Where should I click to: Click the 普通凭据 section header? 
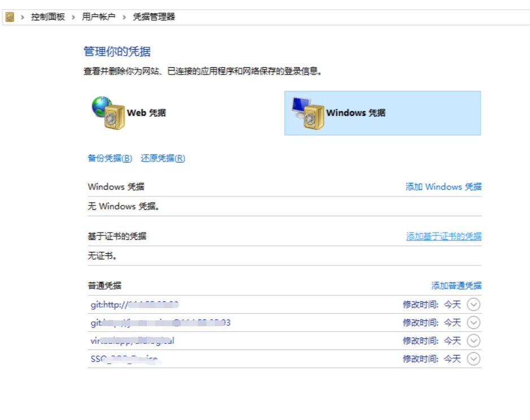click(x=105, y=286)
